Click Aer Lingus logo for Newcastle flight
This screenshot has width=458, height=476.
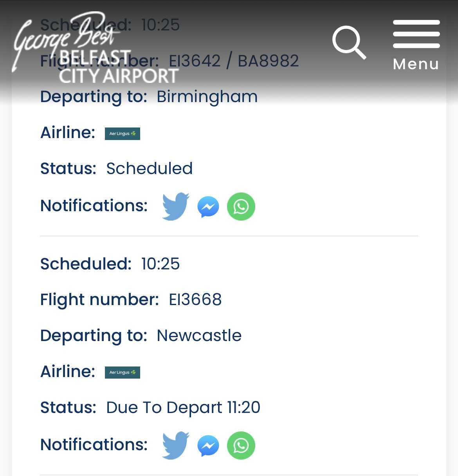[123, 373]
